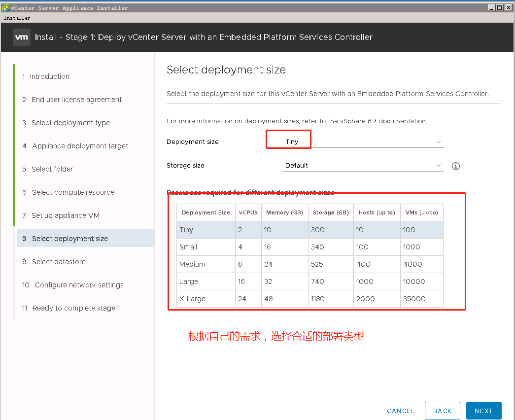Click the NEXT button
The height and width of the screenshot is (420, 515).
(x=484, y=411)
